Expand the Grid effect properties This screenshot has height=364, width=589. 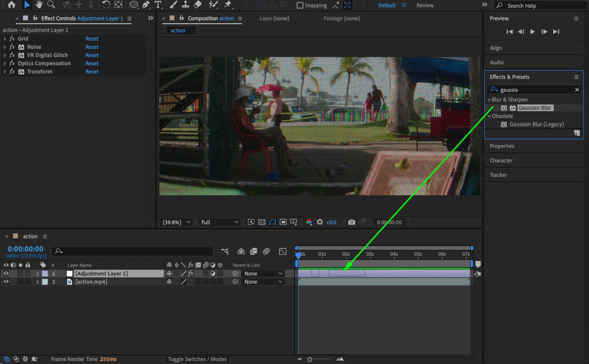(x=4, y=39)
